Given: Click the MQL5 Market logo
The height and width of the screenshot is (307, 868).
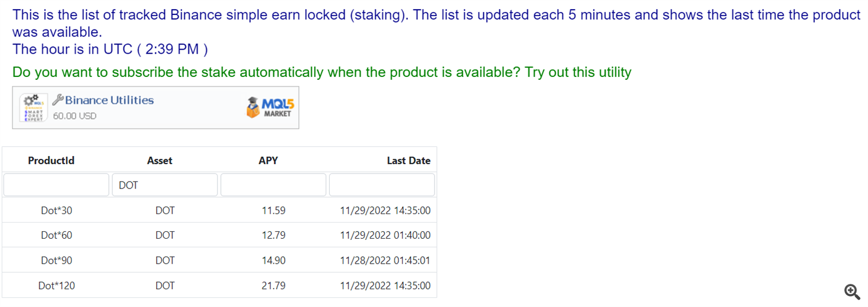Looking at the screenshot, I should click(270, 108).
